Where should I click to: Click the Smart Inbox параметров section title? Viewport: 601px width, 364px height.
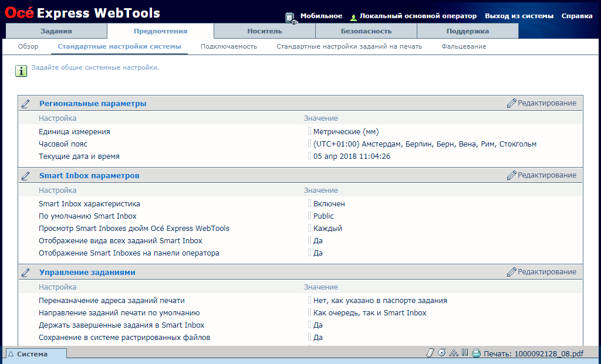point(89,176)
